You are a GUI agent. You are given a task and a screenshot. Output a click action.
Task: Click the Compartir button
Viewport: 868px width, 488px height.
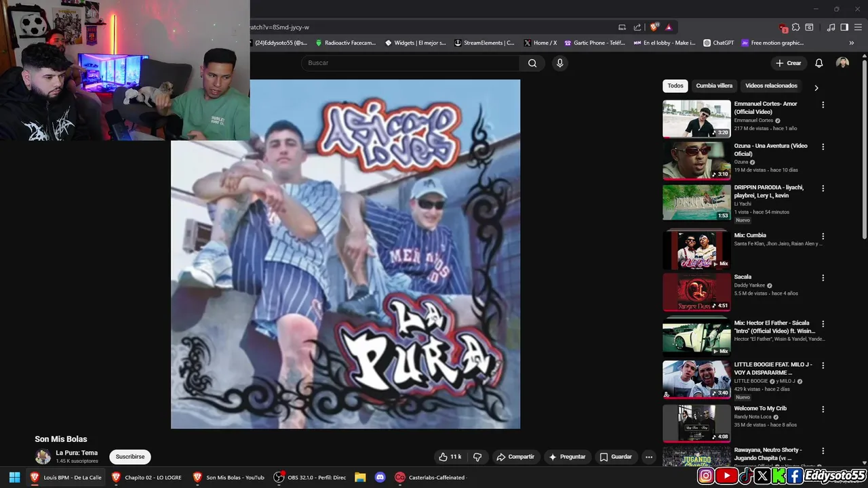pos(515,457)
